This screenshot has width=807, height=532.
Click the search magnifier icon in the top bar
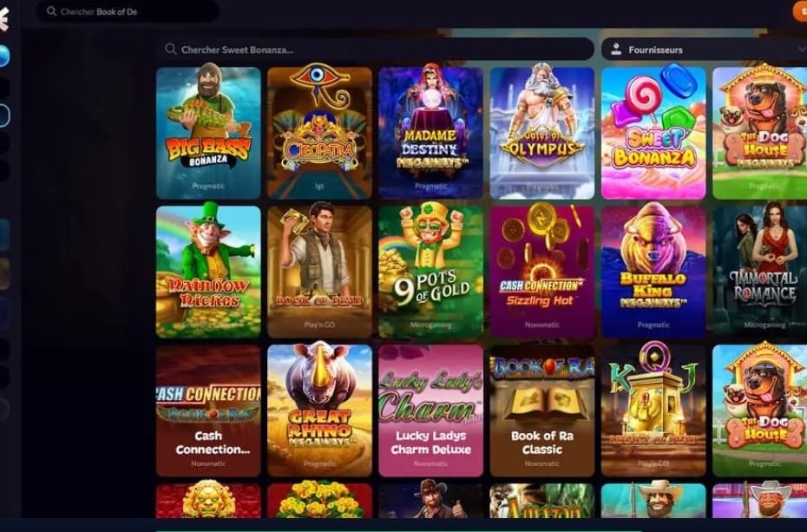[x=51, y=10]
